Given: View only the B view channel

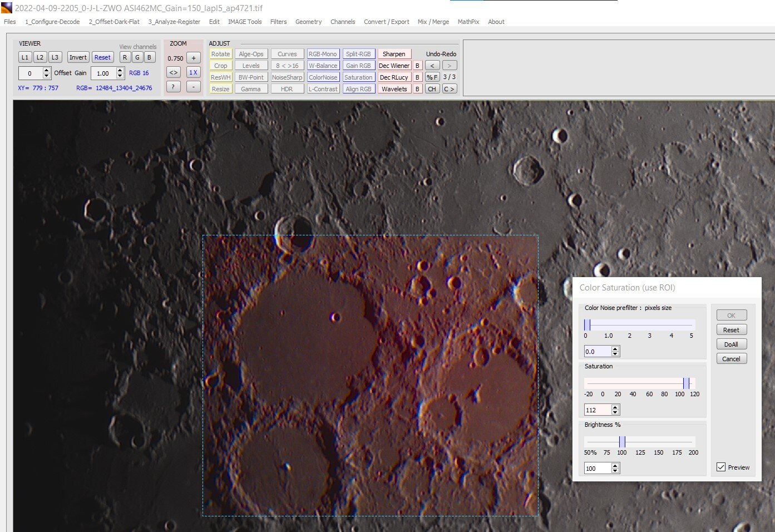Looking at the screenshot, I should (149, 57).
